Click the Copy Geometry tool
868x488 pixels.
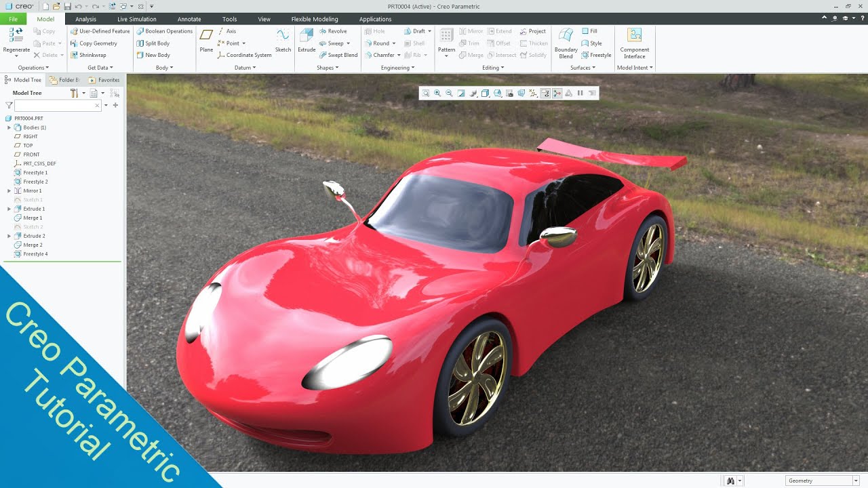[94, 43]
